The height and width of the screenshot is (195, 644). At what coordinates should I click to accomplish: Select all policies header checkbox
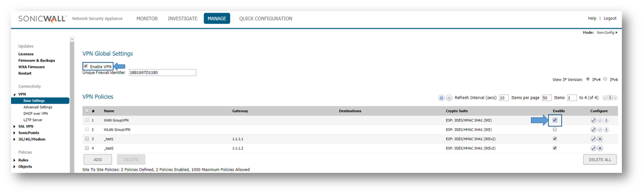87,111
